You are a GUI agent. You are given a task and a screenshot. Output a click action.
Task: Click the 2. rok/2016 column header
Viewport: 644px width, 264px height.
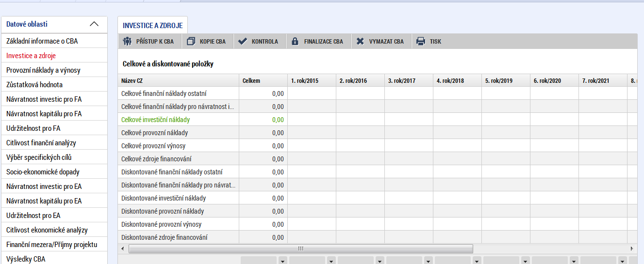click(x=360, y=80)
